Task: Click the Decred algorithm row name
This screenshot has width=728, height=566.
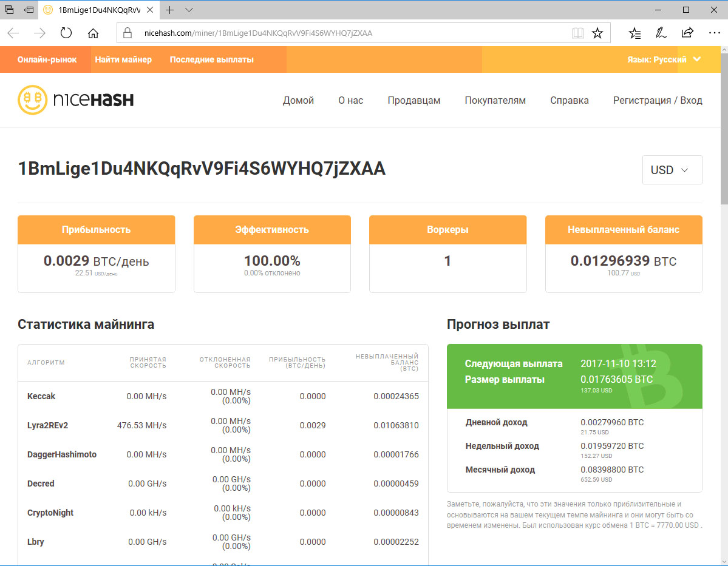Action: (x=41, y=483)
